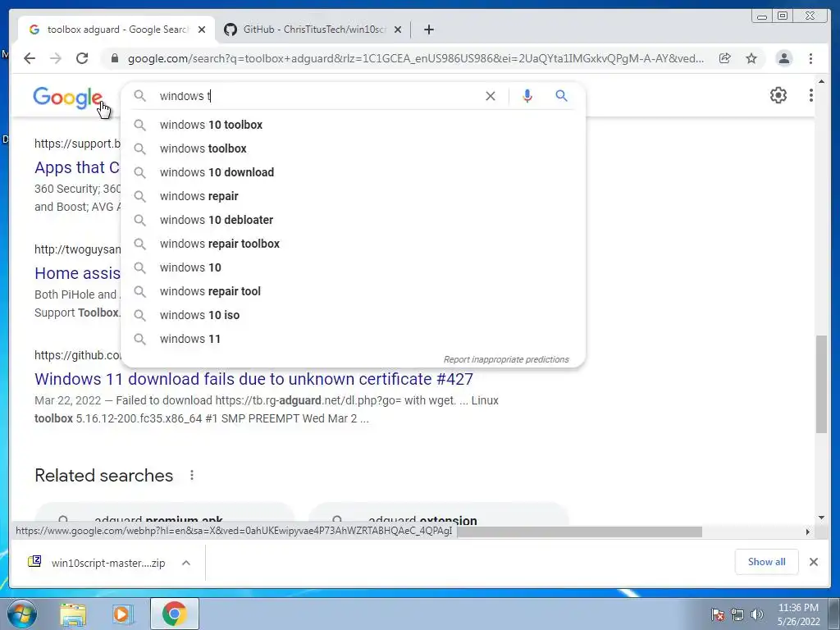This screenshot has height=630, width=840.
Task: Click horizontal scrollbar right arrow
Action: [x=808, y=532]
